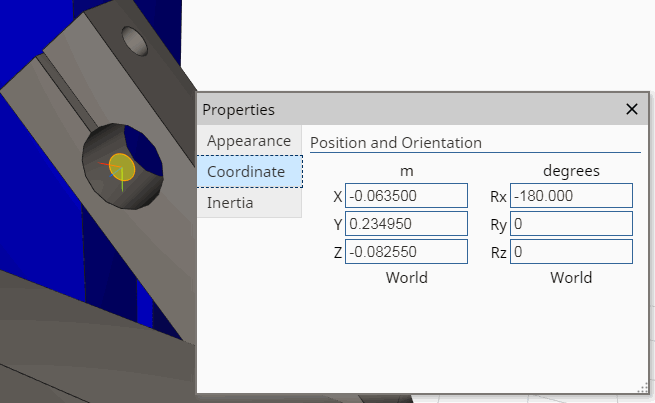This screenshot has width=655, height=403.
Task: Click the degrees unit label
Action: tap(571, 171)
